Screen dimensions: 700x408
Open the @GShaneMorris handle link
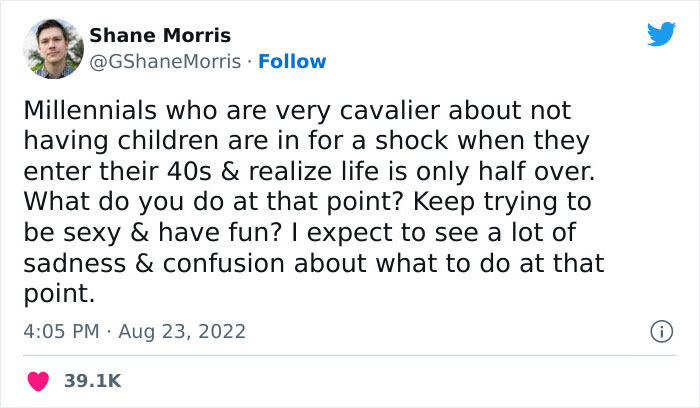tap(165, 61)
